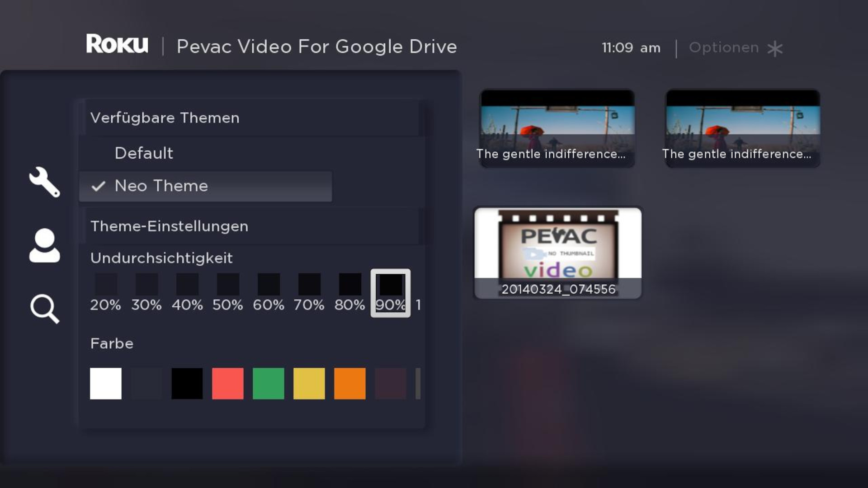Open the first gentle indifference video thumbnail

click(x=557, y=128)
